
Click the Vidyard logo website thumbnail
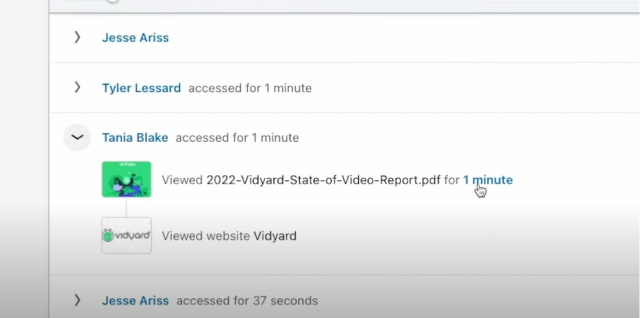click(127, 235)
